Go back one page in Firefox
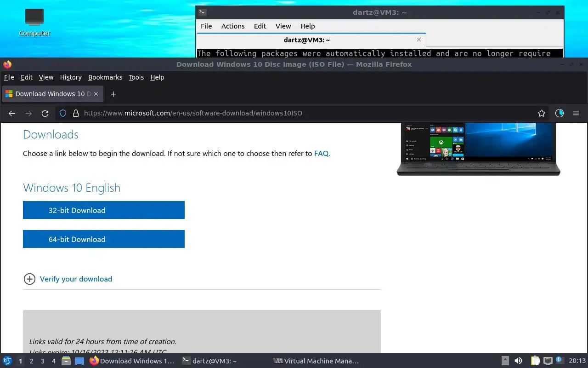Screen dimensions: 588x368 (x=12, y=113)
